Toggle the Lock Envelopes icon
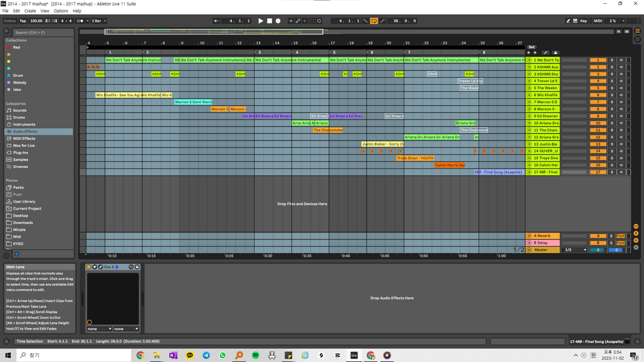 point(556,53)
